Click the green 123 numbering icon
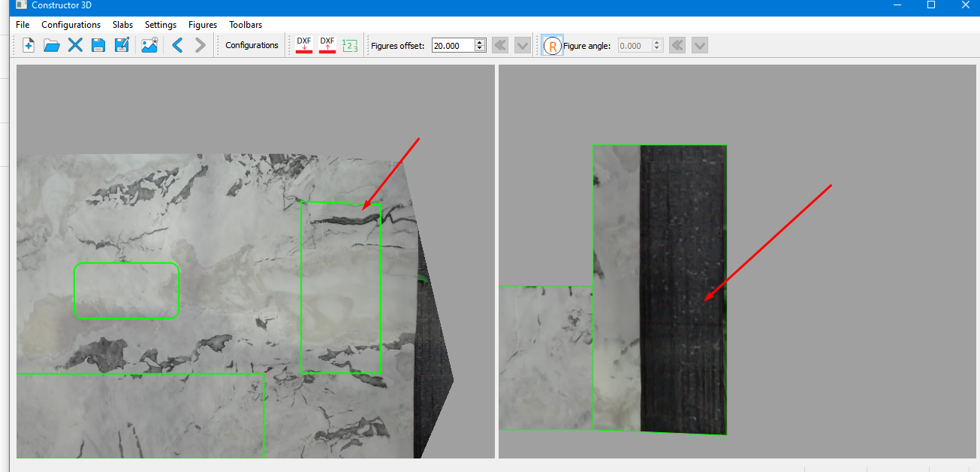 (x=350, y=46)
